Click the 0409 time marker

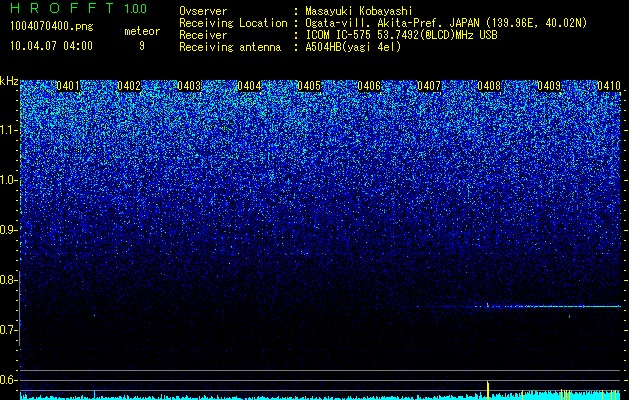tap(549, 86)
